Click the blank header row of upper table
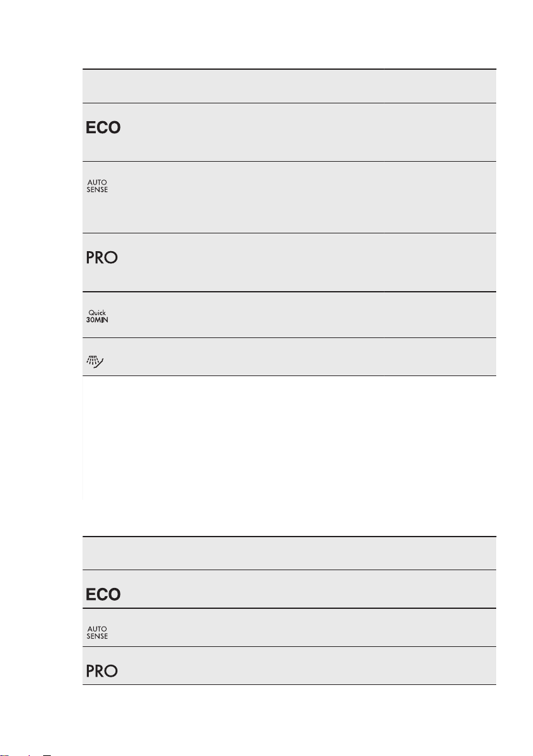Screen dimensions: 533x756 point(289,86)
